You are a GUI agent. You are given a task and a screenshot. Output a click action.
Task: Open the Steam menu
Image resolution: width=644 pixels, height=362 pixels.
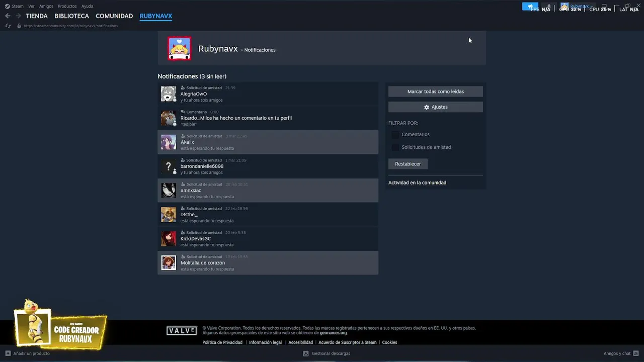click(18, 7)
